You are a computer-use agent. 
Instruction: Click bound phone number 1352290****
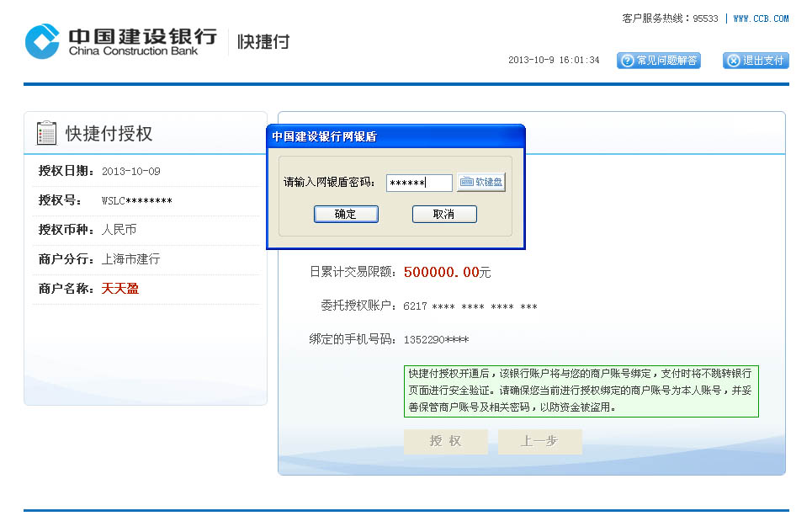click(436, 340)
